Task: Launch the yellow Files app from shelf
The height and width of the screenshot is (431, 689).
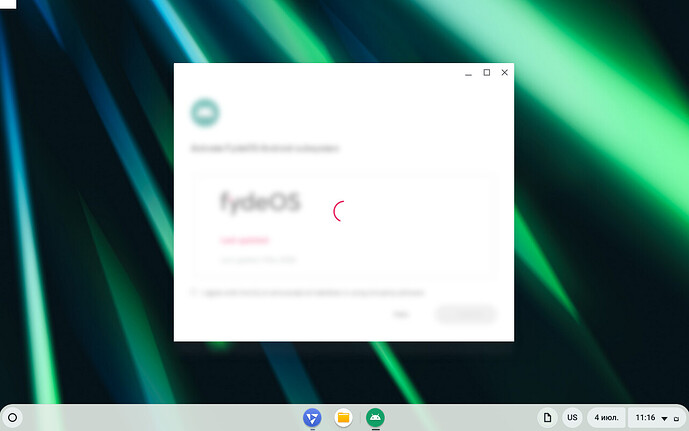Action: coord(343,417)
